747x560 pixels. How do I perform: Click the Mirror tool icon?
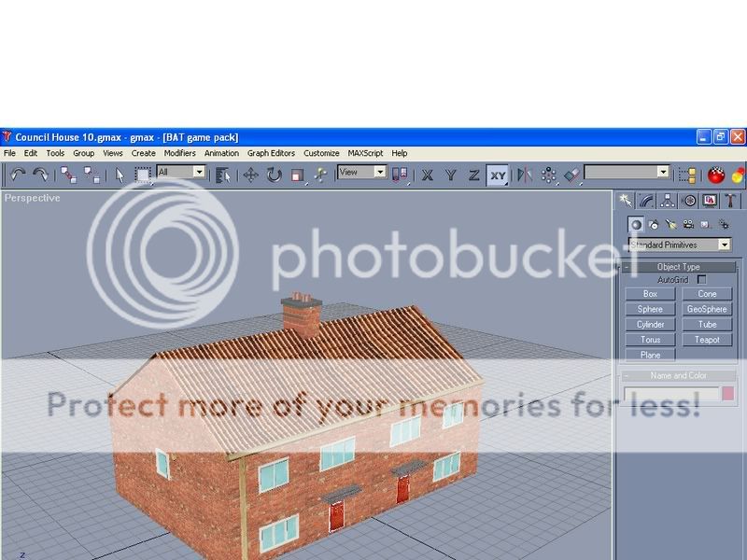[x=525, y=175]
